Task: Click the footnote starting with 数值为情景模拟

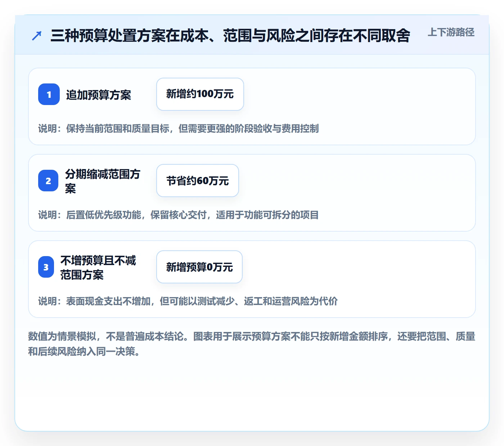Action: [252, 344]
